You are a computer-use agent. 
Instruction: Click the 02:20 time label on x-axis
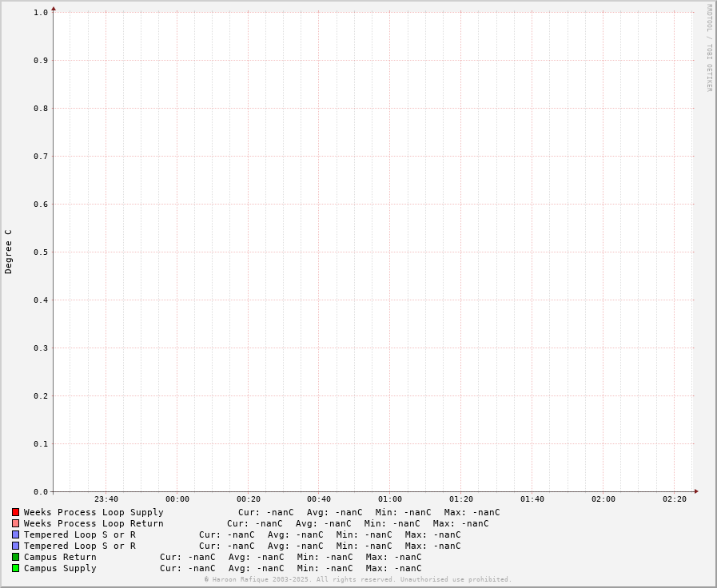674,499
